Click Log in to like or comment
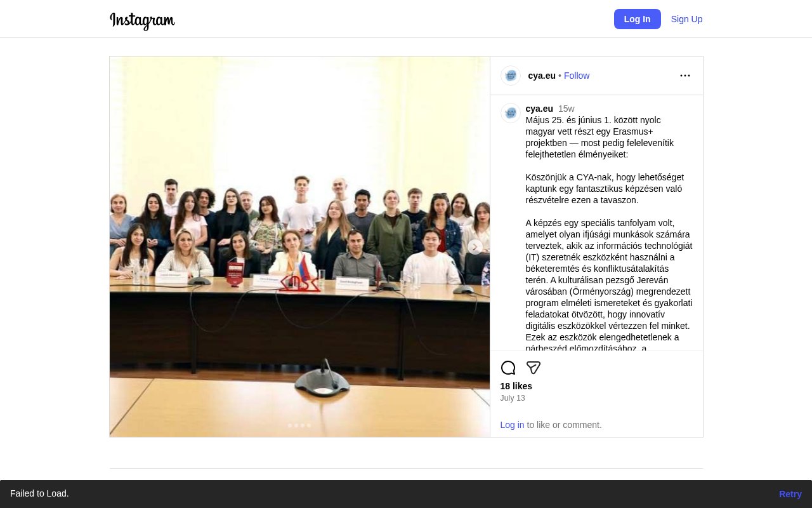 [512, 425]
